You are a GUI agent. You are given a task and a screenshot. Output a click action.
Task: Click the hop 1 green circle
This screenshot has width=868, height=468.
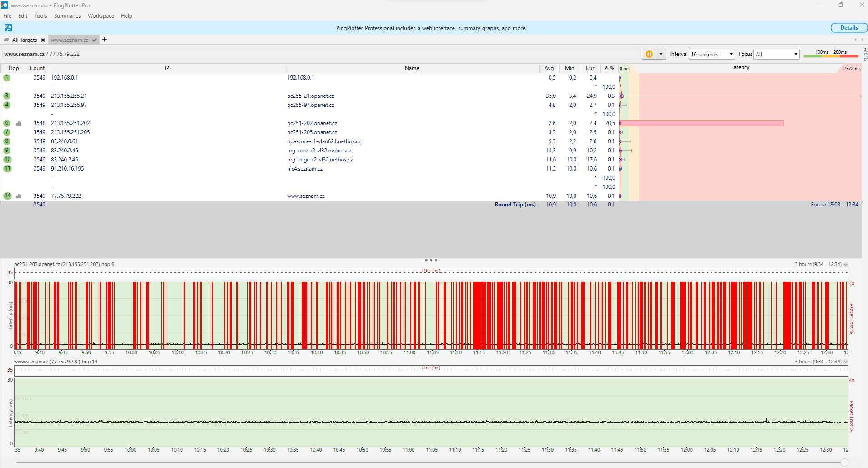(7, 78)
